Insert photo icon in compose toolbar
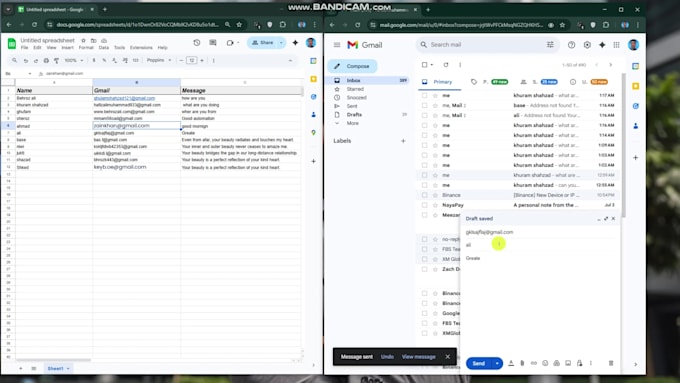 click(568, 363)
